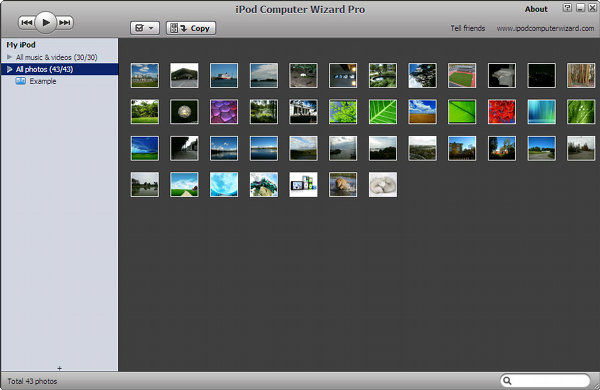The width and height of the screenshot is (600, 390).
Task: Select the garden pond thumbnail in first row
Action: (383, 75)
